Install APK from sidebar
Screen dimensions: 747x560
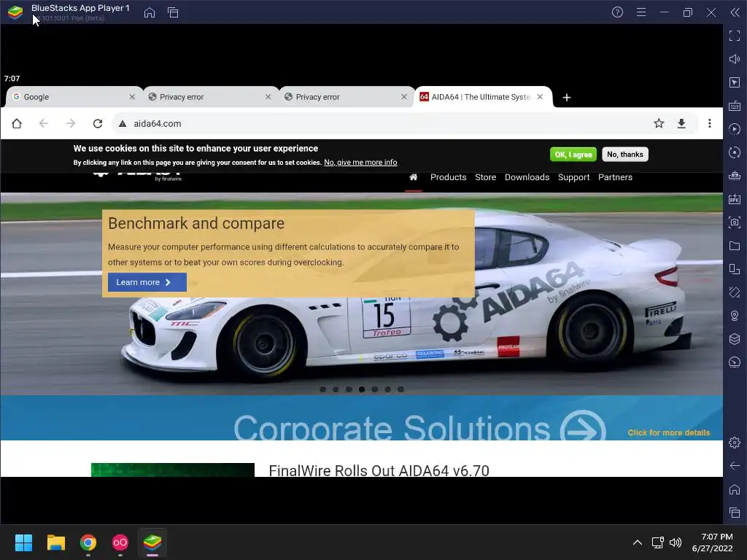tap(735, 199)
